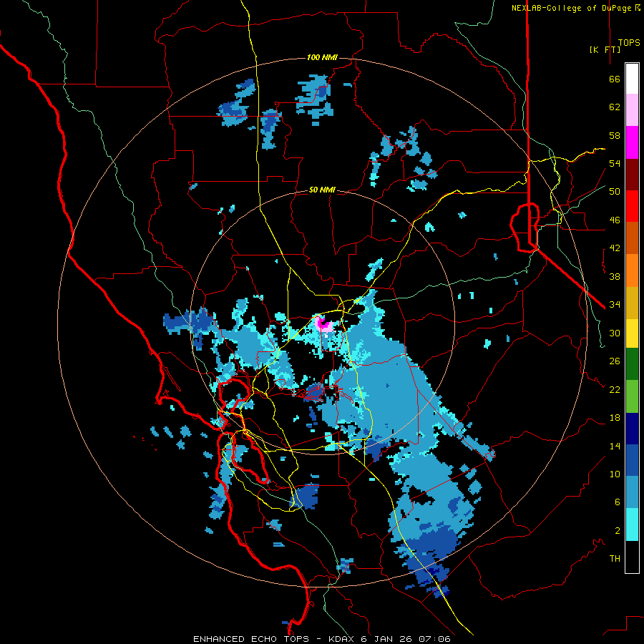644x644 pixels.
Task: Select the dark red legend swatch
Action: pos(632,175)
